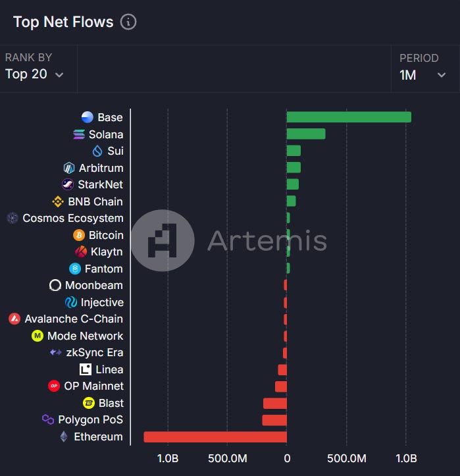Screen dimensions: 460x476
Task: Click the Klaytn logo icon
Action: point(81,251)
